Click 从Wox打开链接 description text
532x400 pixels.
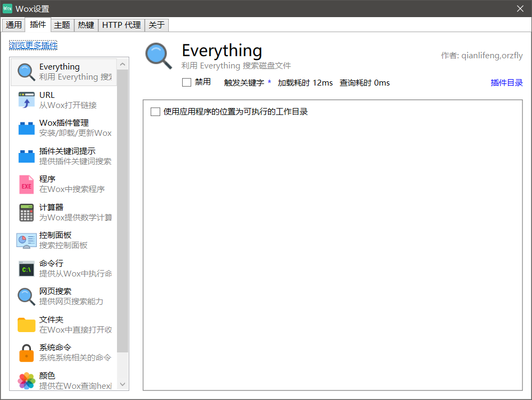point(68,105)
